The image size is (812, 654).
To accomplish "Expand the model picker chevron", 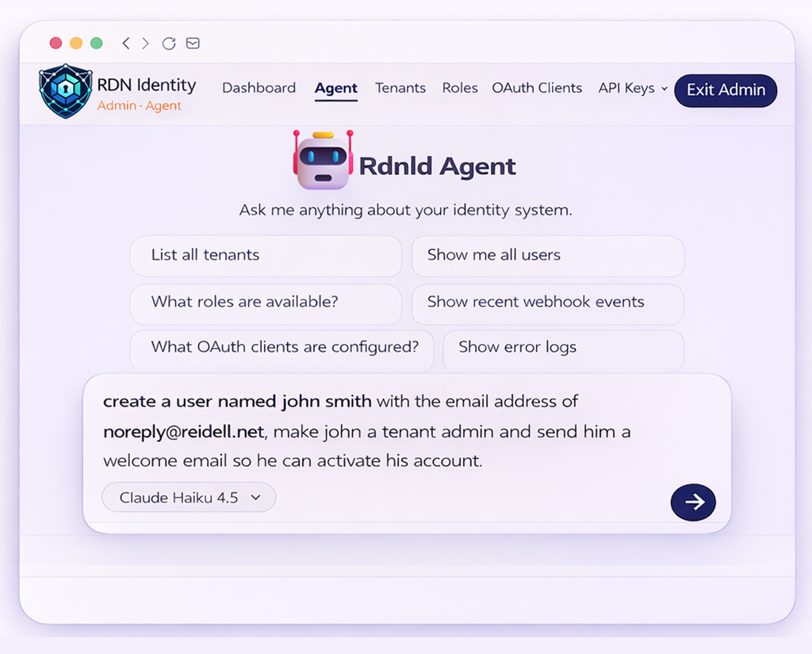I will coord(255,498).
